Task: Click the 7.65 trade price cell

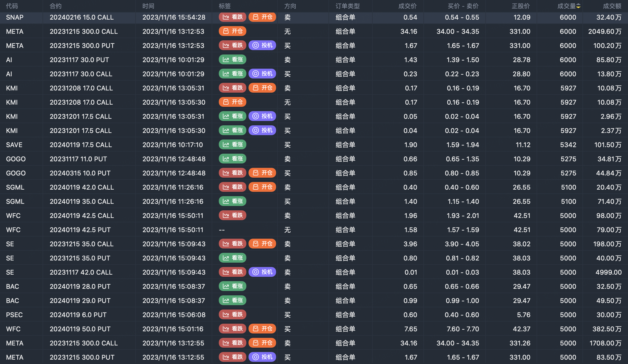Action: click(411, 329)
